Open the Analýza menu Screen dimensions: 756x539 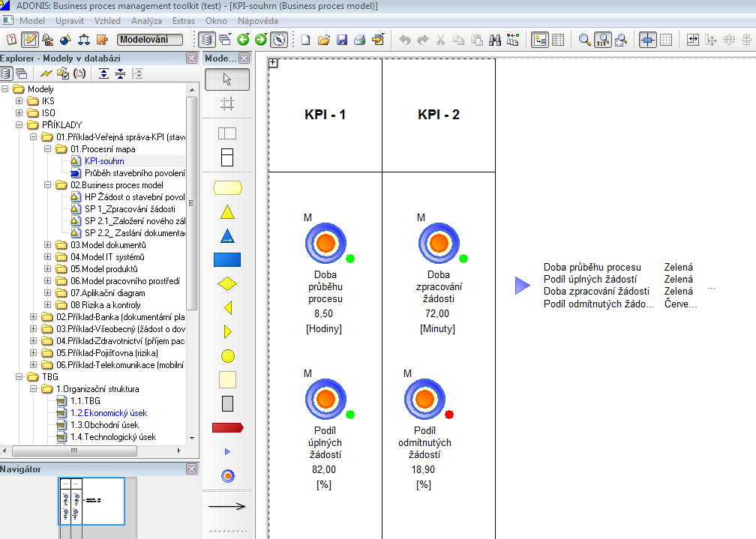[146, 21]
